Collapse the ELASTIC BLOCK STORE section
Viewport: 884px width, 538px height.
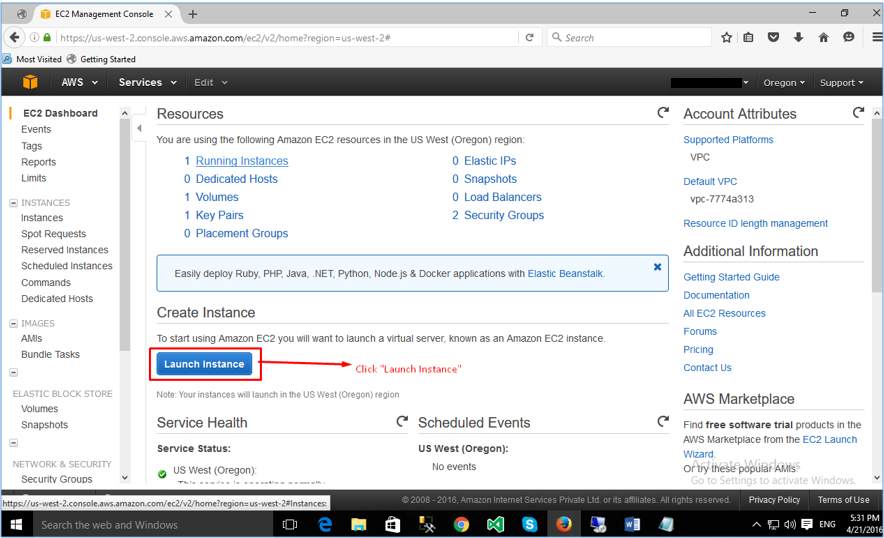(x=14, y=372)
